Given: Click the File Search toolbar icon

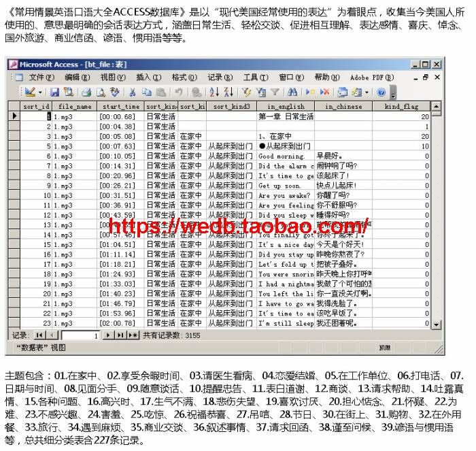Looking at the screenshot, I should pyautogui.click(x=69, y=92).
